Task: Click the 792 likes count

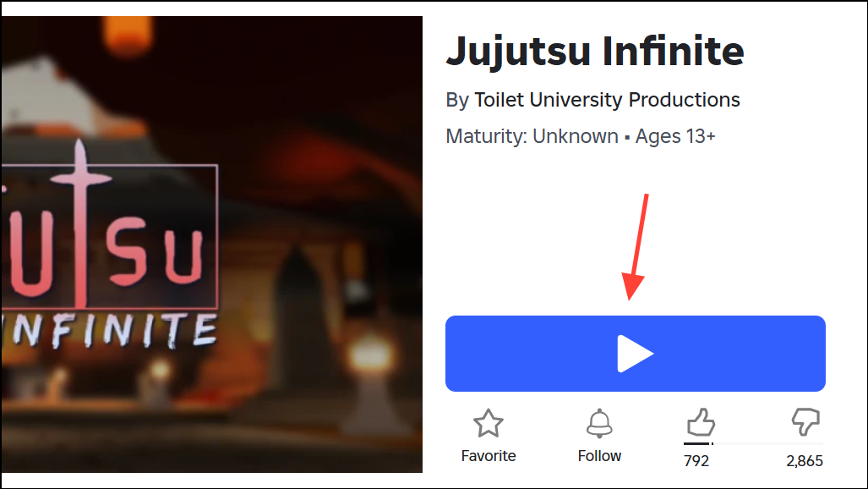Action: (696, 461)
